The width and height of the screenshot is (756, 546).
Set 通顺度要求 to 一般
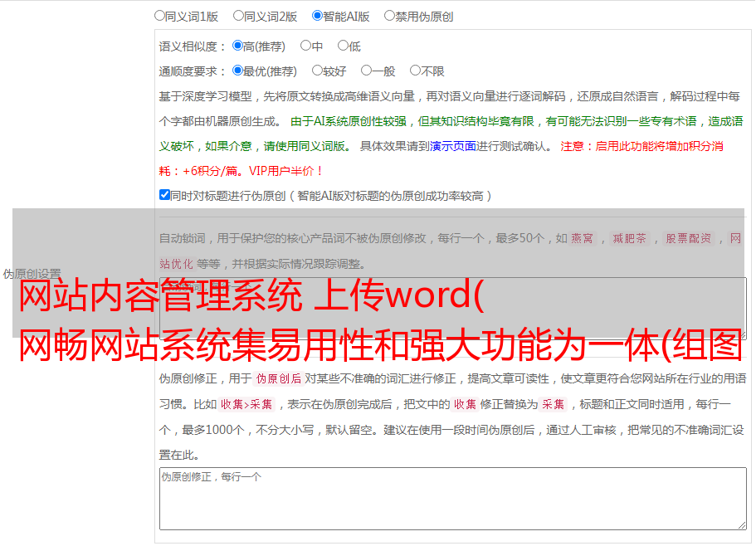tap(367, 71)
